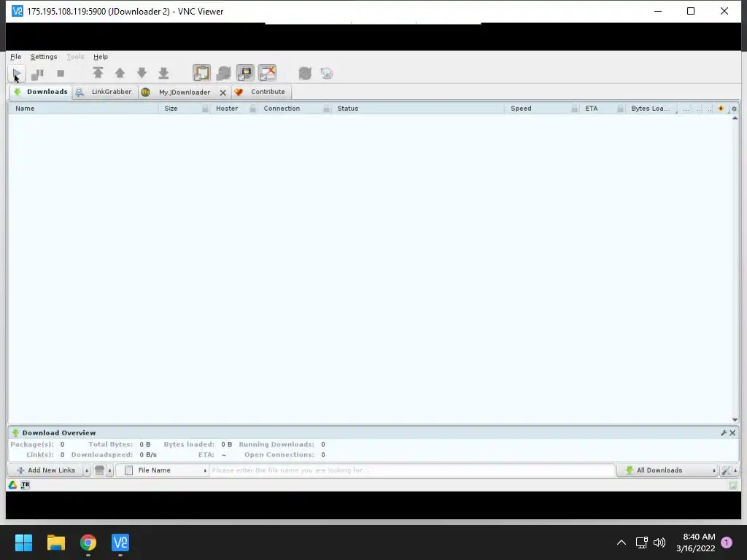The width and height of the screenshot is (747, 560).
Task: Move selection to top of queue
Action: 98,73
